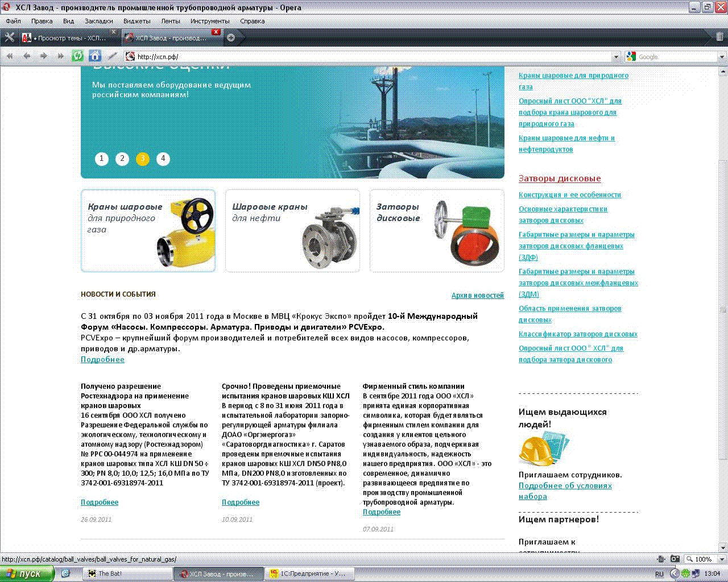Screen dimensions: 728x582
Task: Open the Архив новостей link
Action: click(477, 296)
